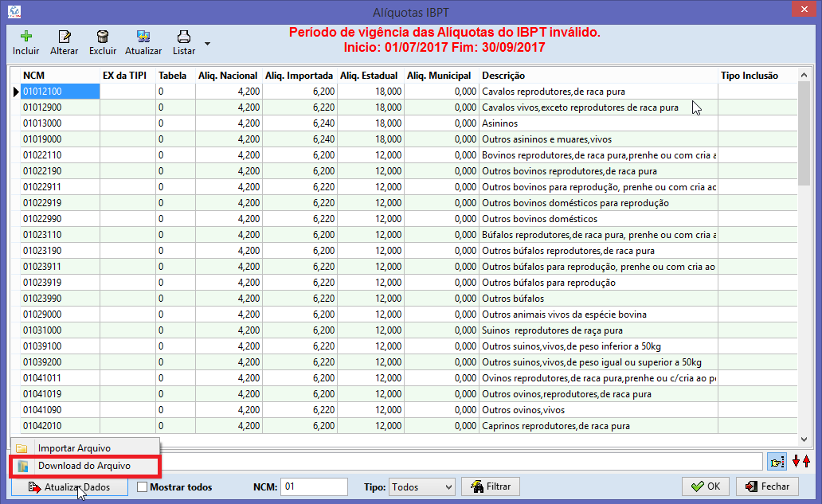Viewport: 822px width, 504px height.
Task: Click the Incluir green plus icon
Action: click(x=25, y=37)
